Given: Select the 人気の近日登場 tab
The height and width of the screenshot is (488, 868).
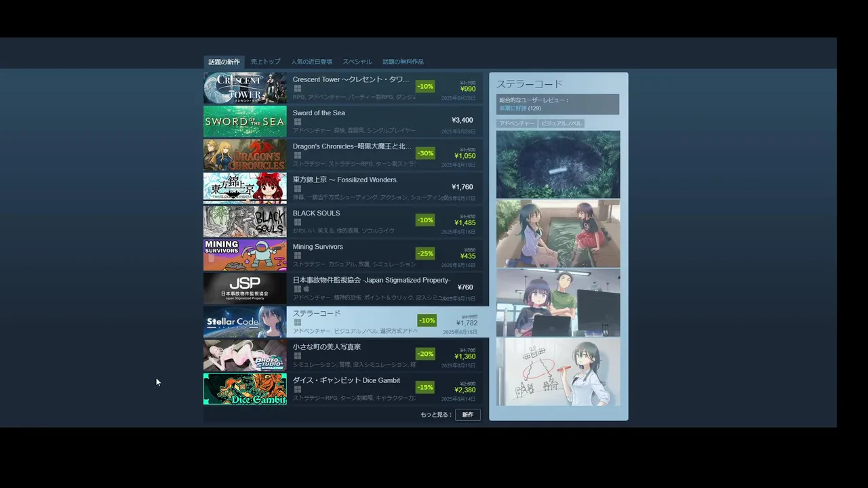Looking at the screenshot, I should 311,62.
